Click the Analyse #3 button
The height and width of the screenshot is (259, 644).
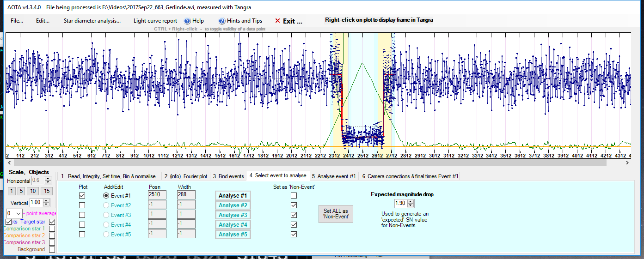(233, 215)
